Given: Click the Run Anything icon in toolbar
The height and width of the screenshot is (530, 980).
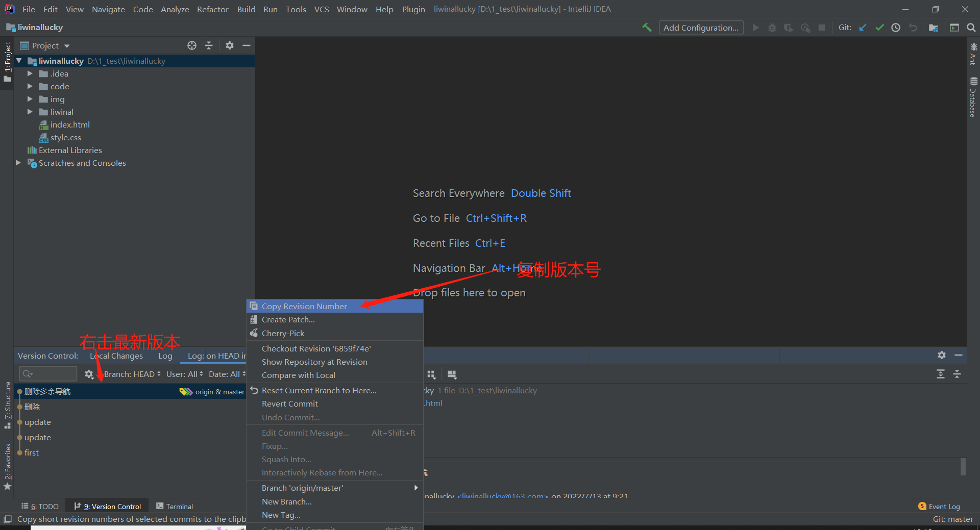Looking at the screenshot, I should tap(954, 28).
